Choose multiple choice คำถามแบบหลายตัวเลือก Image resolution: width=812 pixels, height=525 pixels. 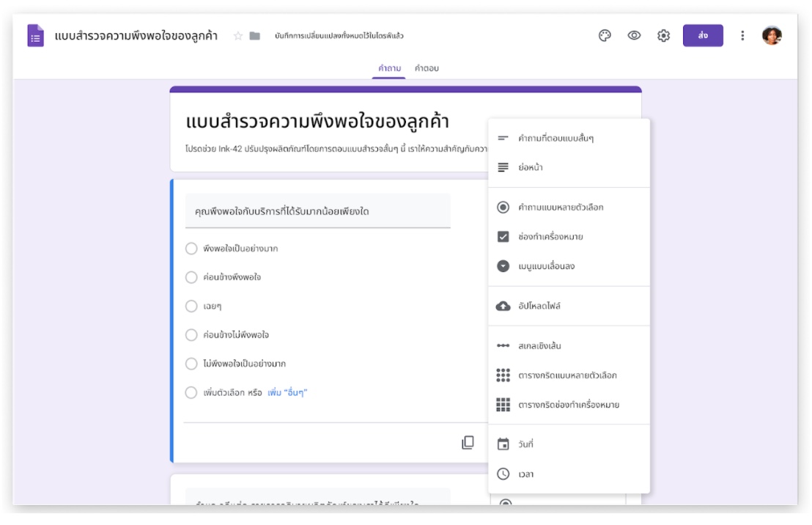[x=569, y=208]
